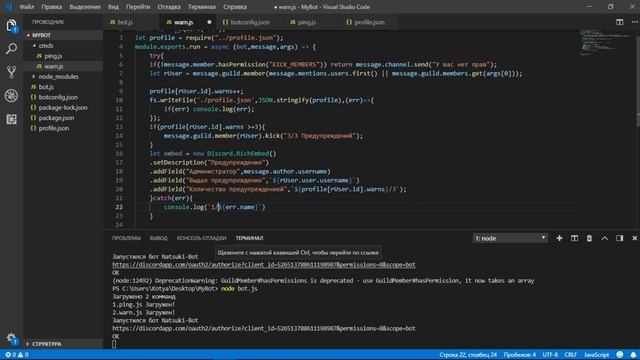This screenshot has height=360, width=640.
Task: Open botconfig.json in the explorer tree
Action: (x=58, y=97)
